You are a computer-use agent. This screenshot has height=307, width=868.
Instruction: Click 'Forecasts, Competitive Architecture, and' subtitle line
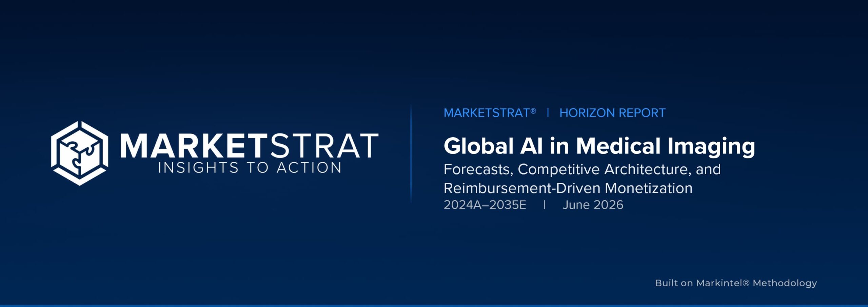pos(582,169)
